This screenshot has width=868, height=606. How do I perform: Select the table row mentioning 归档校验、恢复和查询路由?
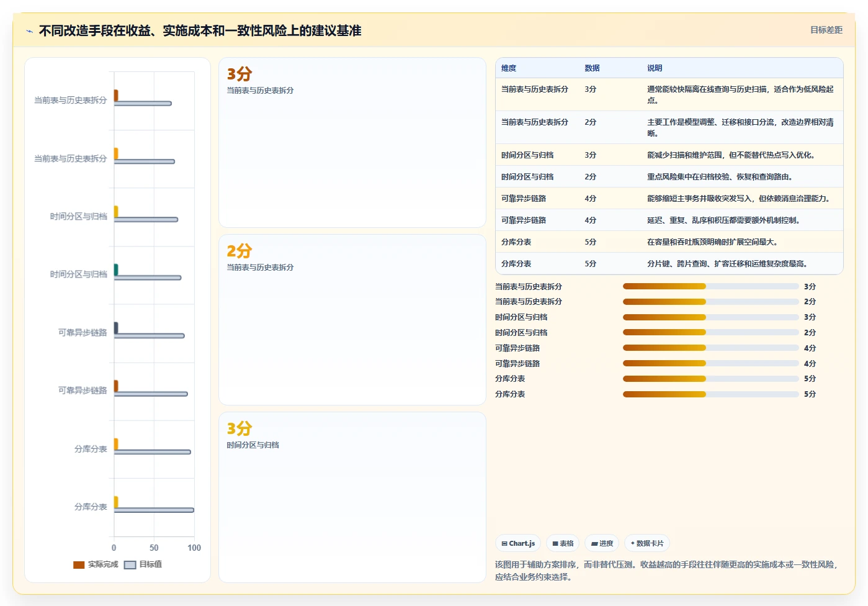pyautogui.click(x=669, y=176)
